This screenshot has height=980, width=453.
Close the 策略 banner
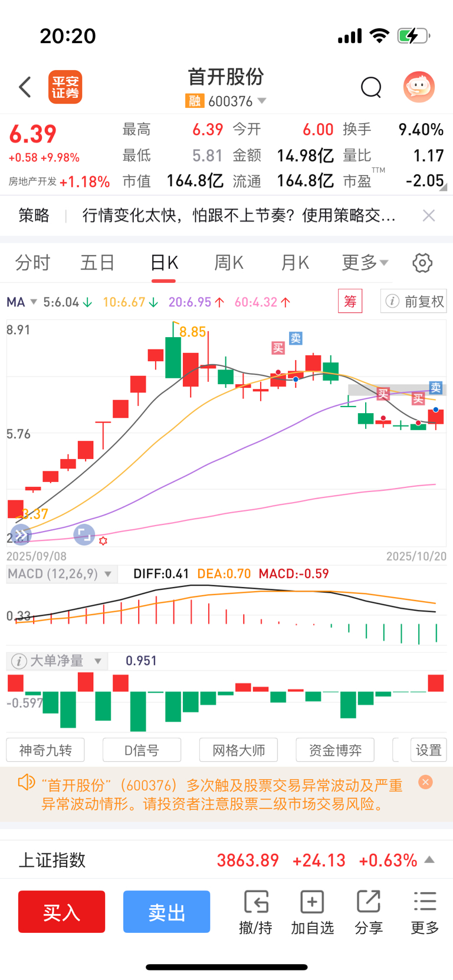tap(429, 216)
